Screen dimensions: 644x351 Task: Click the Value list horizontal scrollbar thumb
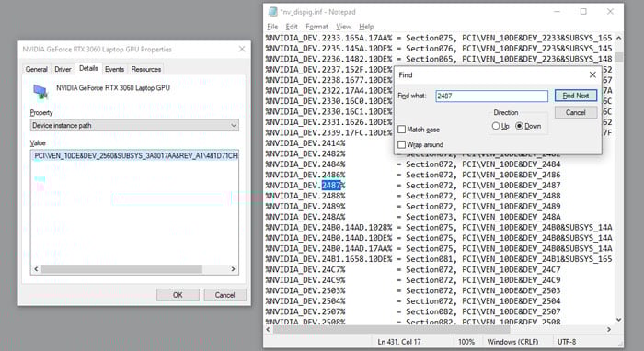click(121, 269)
